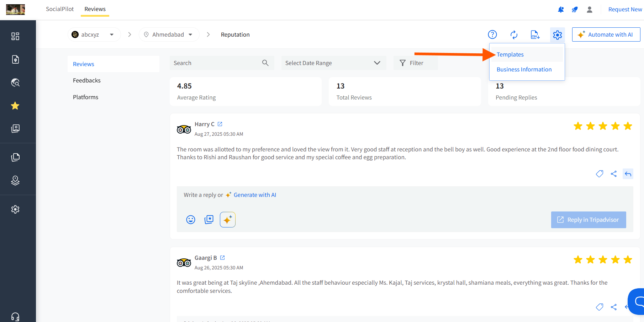
Task: Click Reply in Tripadvisor button
Action: tap(588, 220)
